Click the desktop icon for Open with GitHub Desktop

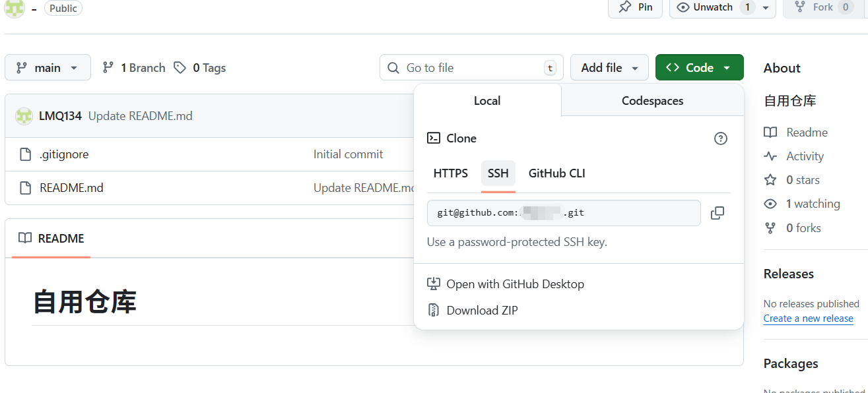pos(434,284)
